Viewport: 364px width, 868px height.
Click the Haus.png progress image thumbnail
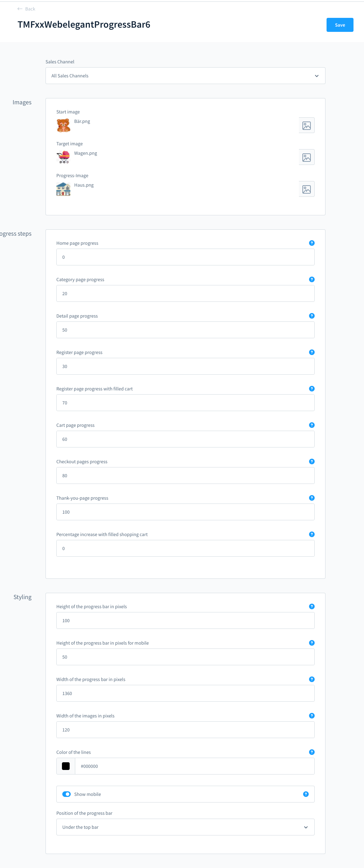tap(63, 189)
